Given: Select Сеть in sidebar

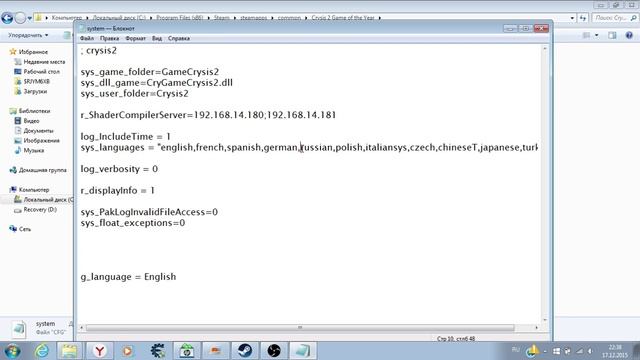Looking at the screenshot, I should click(x=24, y=229).
